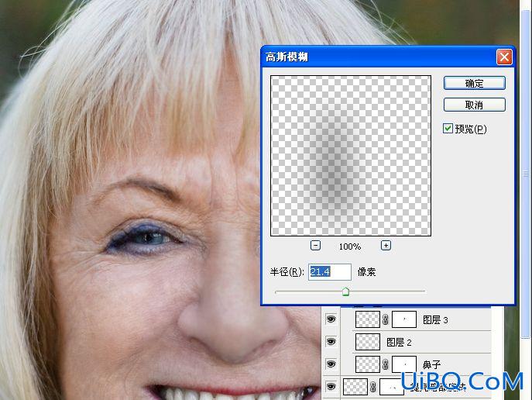532x400 pixels.
Task: Zoom out the Gaussian Blur preview
Action: [315, 246]
